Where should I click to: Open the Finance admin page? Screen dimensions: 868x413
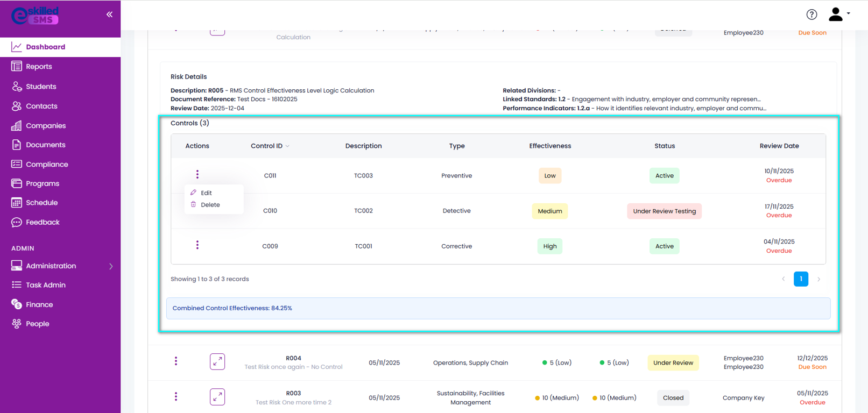(x=39, y=304)
